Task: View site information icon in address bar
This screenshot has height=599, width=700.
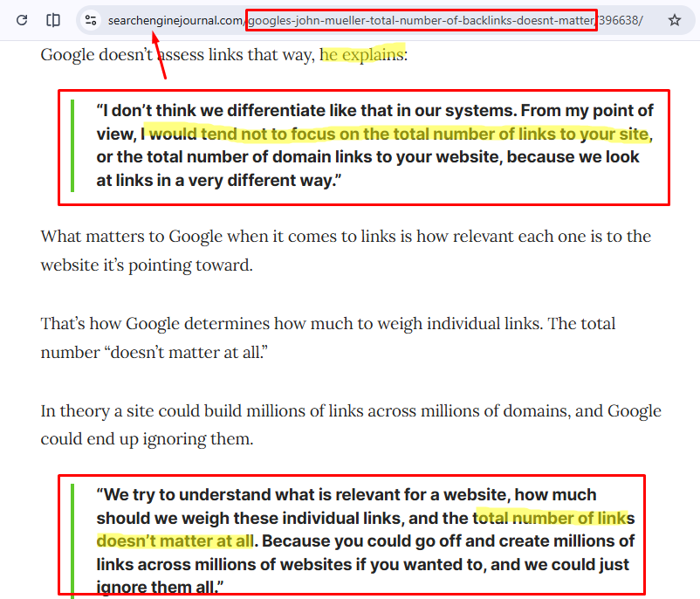Action: click(x=91, y=20)
